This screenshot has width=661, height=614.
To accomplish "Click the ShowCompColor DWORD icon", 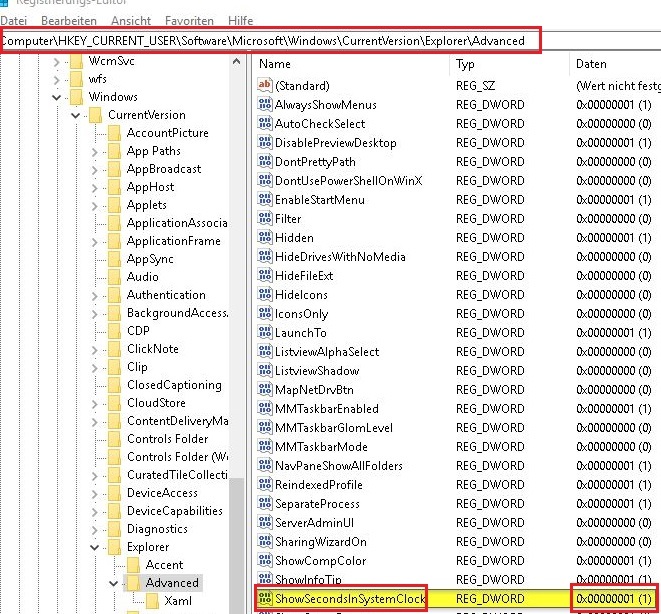I will click(265, 560).
